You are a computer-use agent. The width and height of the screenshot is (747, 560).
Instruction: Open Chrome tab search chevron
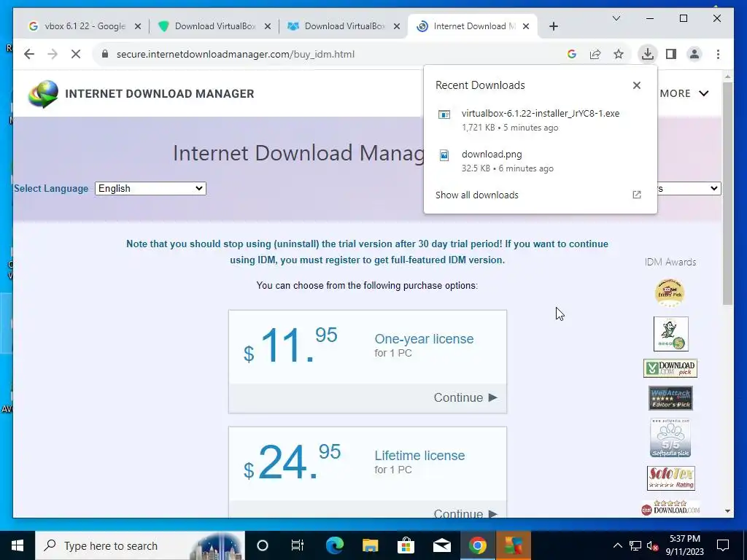click(616, 18)
